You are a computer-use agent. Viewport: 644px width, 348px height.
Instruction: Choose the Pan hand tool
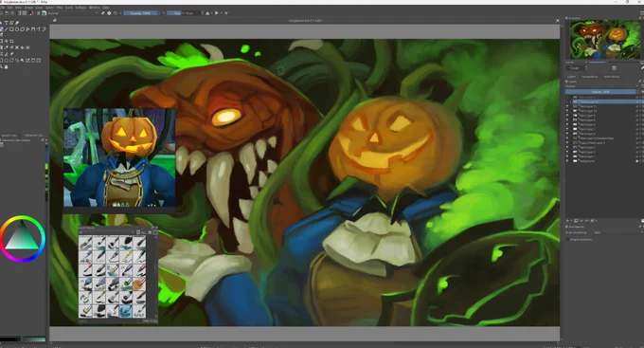point(7,66)
